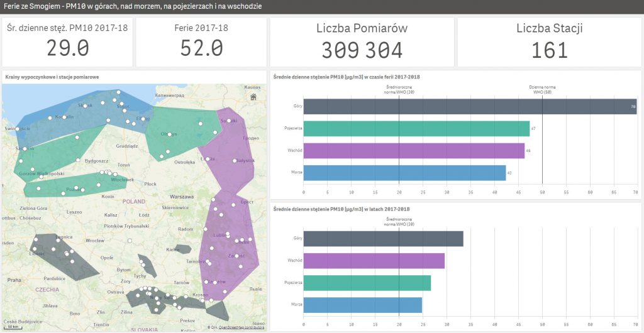Click the Ferie 2017-18 KPI value 52.0
The image size is (644, 333).
click(201, 48)
